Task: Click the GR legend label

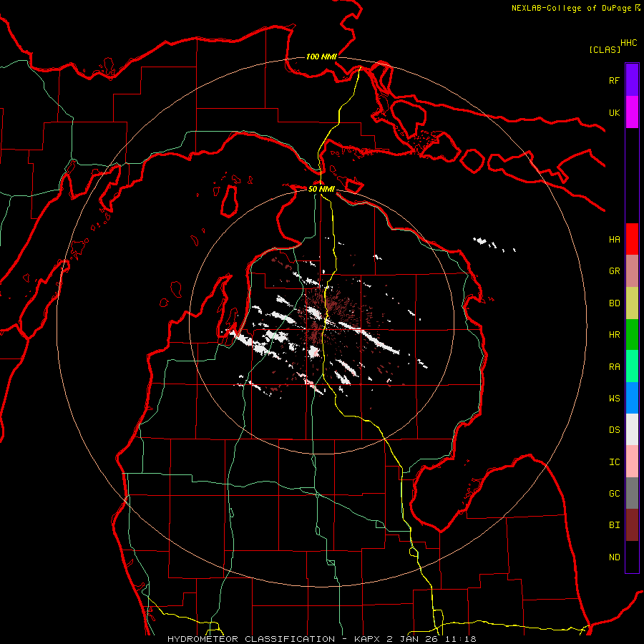Action: coord(614,271)
